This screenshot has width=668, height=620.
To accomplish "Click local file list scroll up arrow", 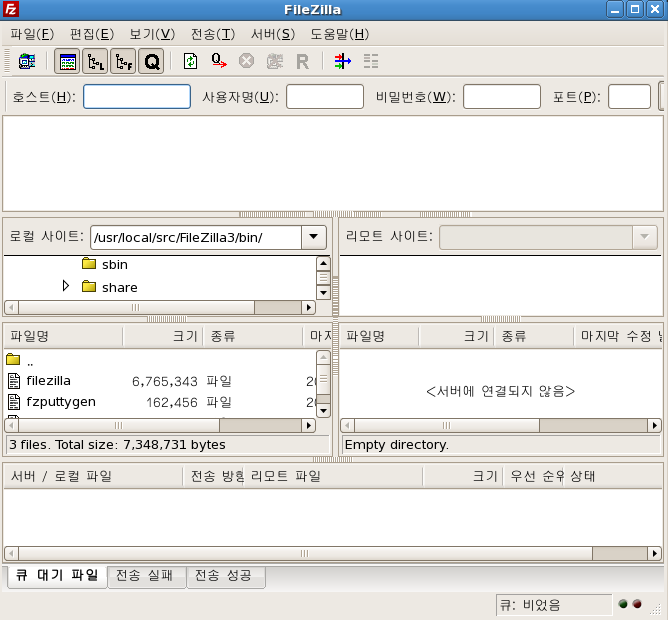I will [323, 357].
